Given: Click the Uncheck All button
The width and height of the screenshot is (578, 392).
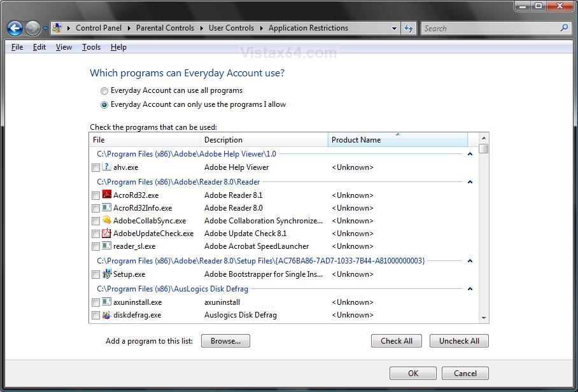Looking at the screenshot, I should (459, 341).
